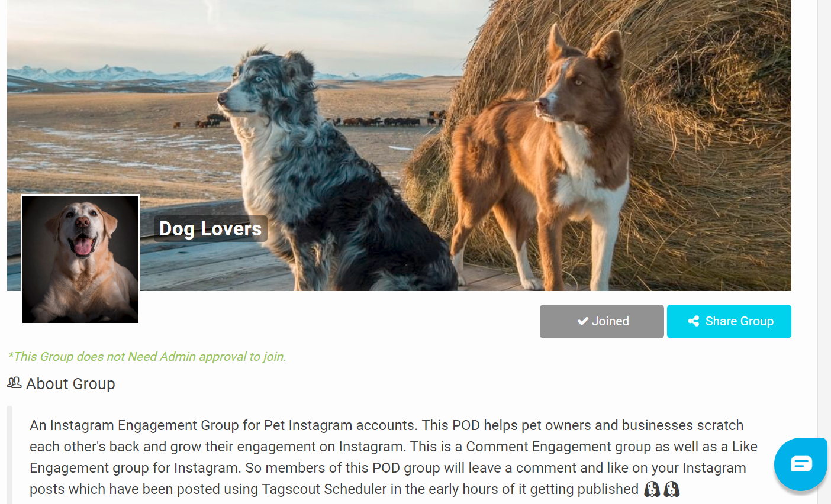Click the green admin approval note
Viewport: 831px width, 504px height.
click(147, 357)
